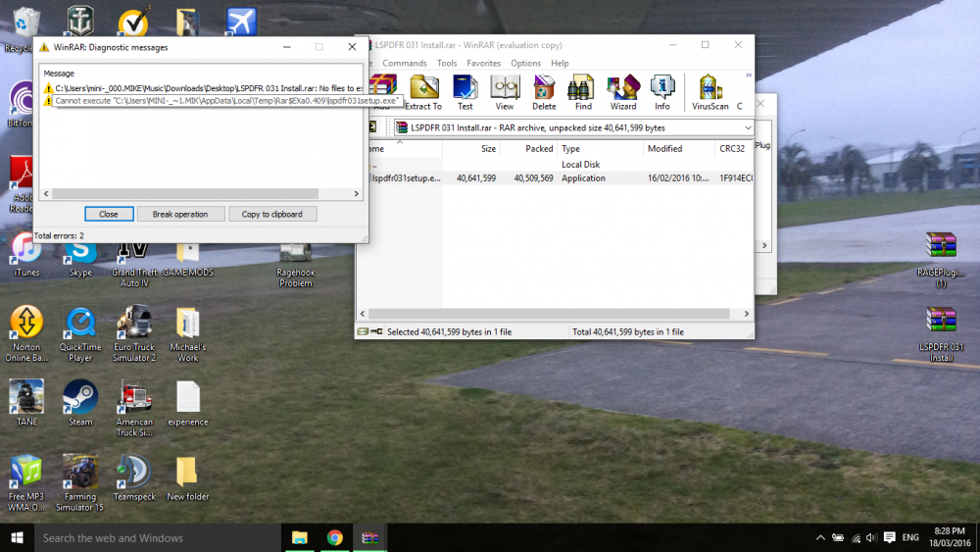Sort file list by Size column
The image size is (980, 552).
[471, 149]
